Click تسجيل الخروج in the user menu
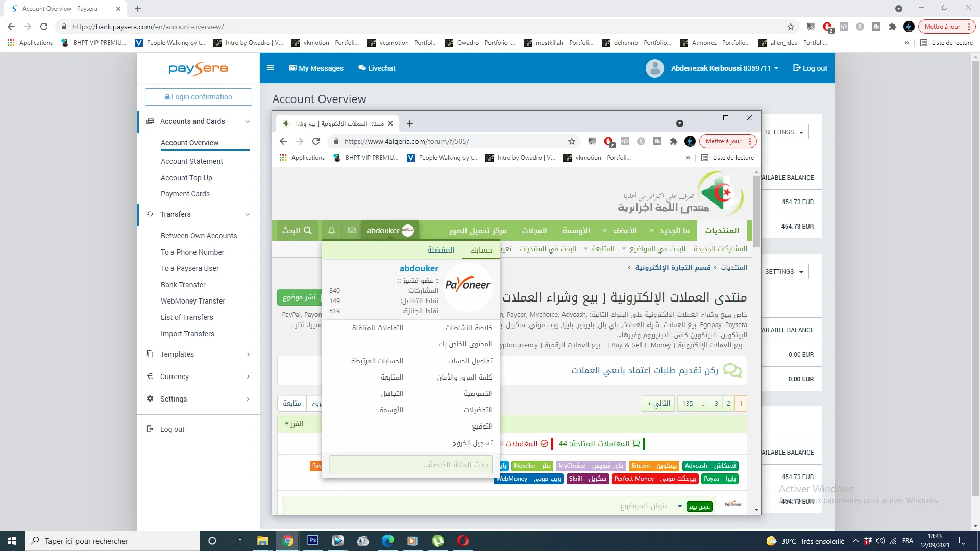 [472, 443]
